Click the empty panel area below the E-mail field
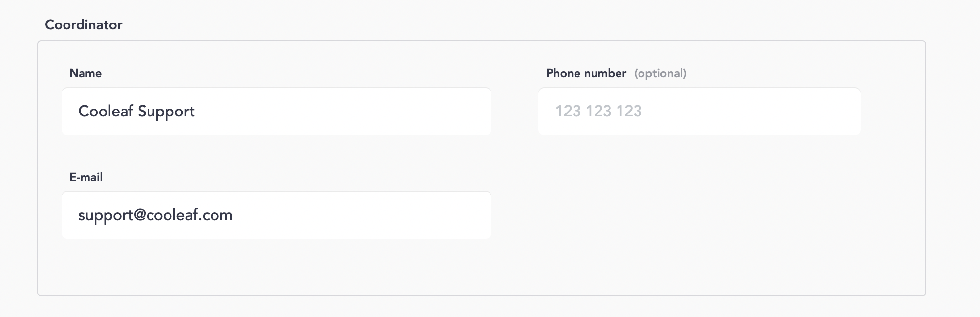 (276, 267)
